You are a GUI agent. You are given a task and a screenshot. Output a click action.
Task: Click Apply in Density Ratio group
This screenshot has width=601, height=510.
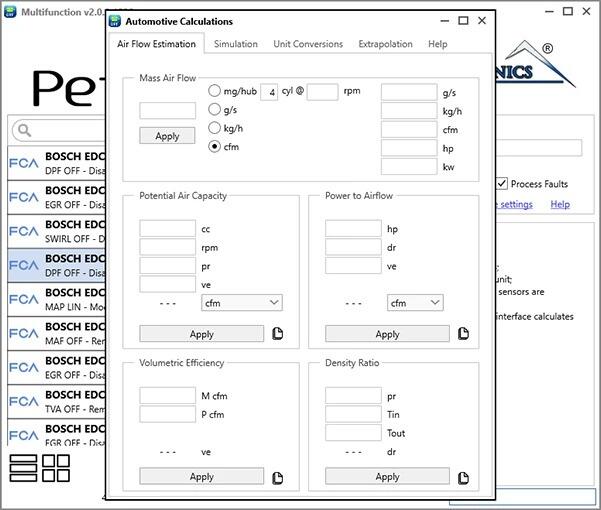tap(388, 476)
